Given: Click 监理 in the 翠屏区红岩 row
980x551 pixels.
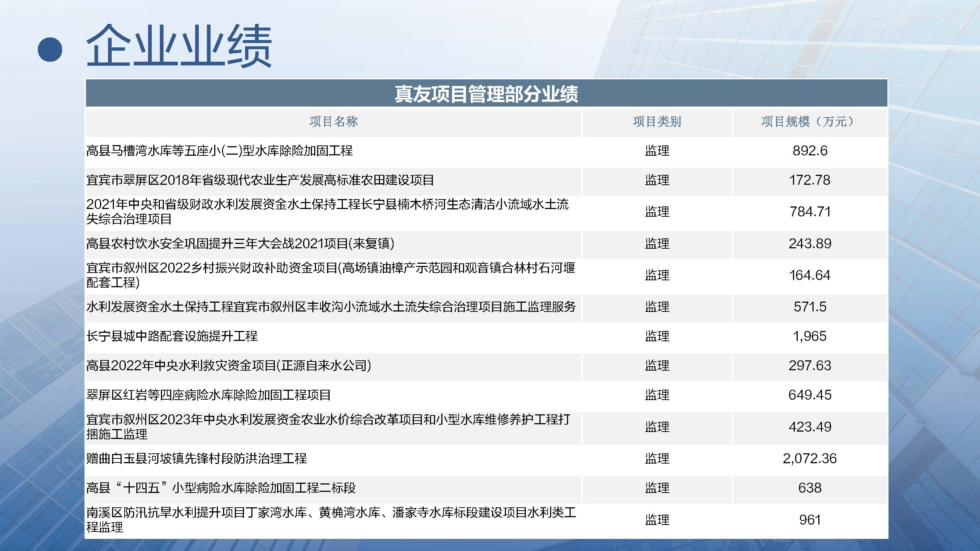Looking at the screenshot, I should tap(657, 395).
